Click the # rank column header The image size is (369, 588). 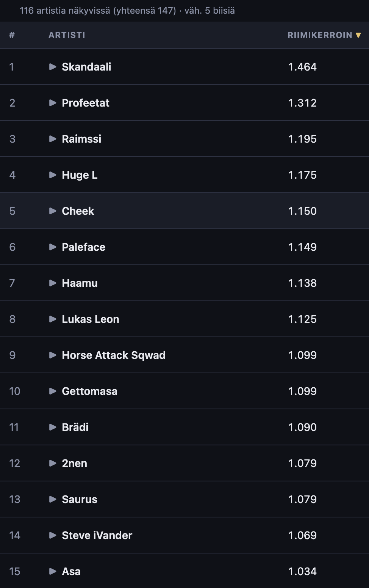(12, 35)
